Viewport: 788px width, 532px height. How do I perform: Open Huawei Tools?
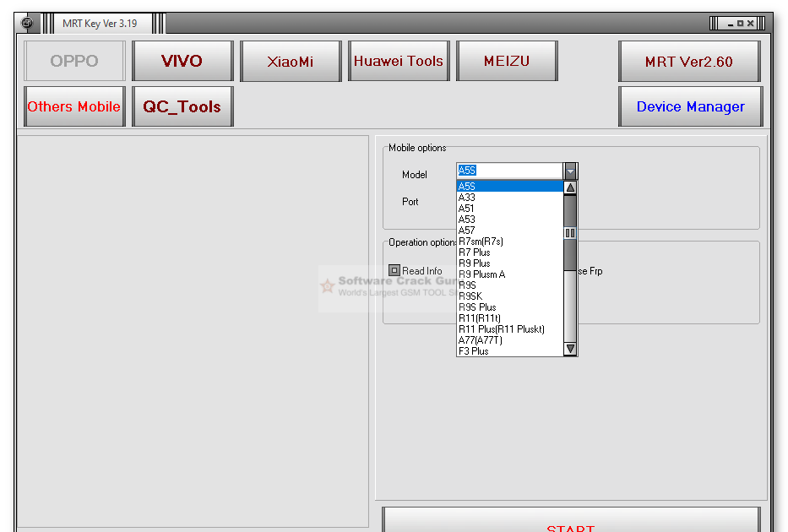coord(399,61)
